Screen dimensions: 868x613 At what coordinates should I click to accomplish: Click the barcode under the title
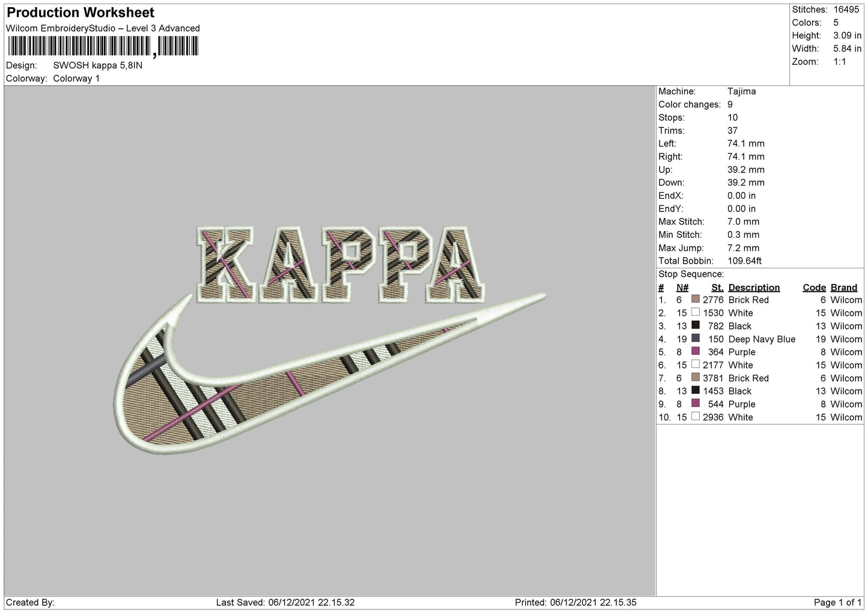click(102, 47)
